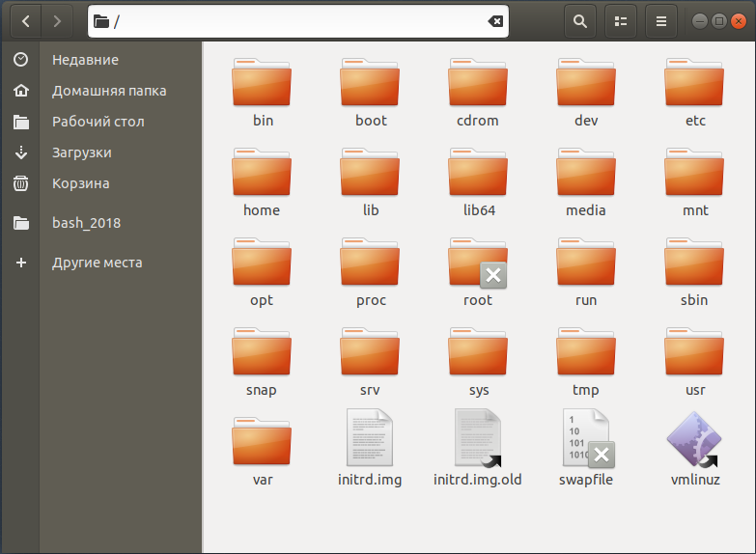Clear the path bar text
The width and height of the screenshot is (756, 554).
(x=495, y=21)
